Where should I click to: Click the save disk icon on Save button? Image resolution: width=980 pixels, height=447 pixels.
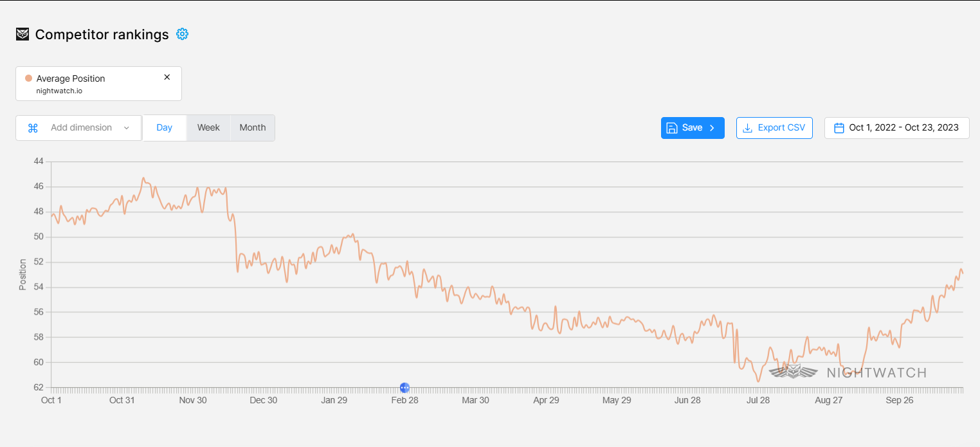(x=672, y=127)
